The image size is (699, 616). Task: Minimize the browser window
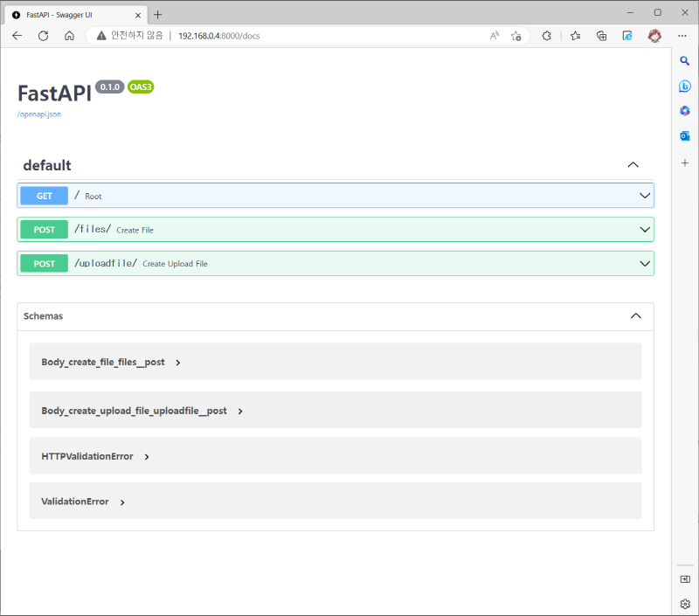pos(630,12)
